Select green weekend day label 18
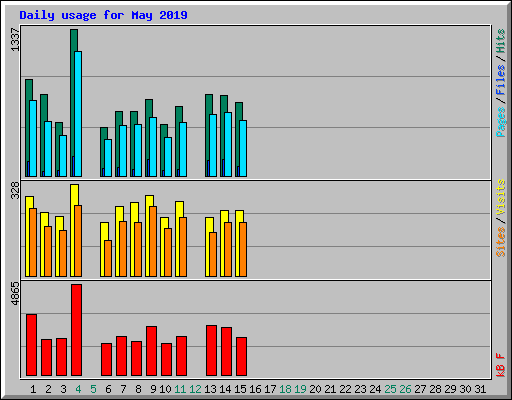 click(x=285, y=389)
